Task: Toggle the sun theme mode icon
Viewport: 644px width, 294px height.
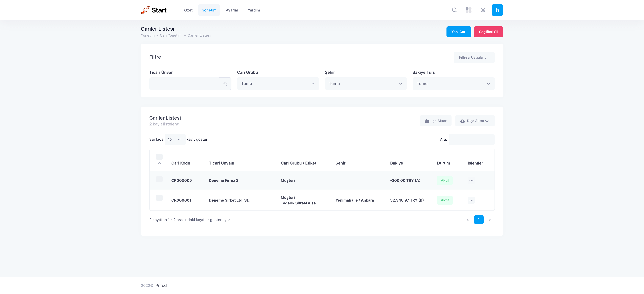Action: point(483,10)
